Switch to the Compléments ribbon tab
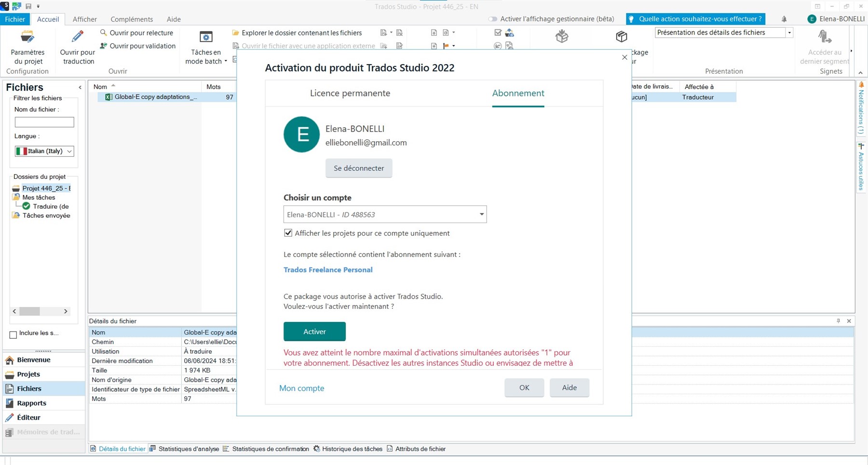868x465 pixels. (x=132, y=19)
